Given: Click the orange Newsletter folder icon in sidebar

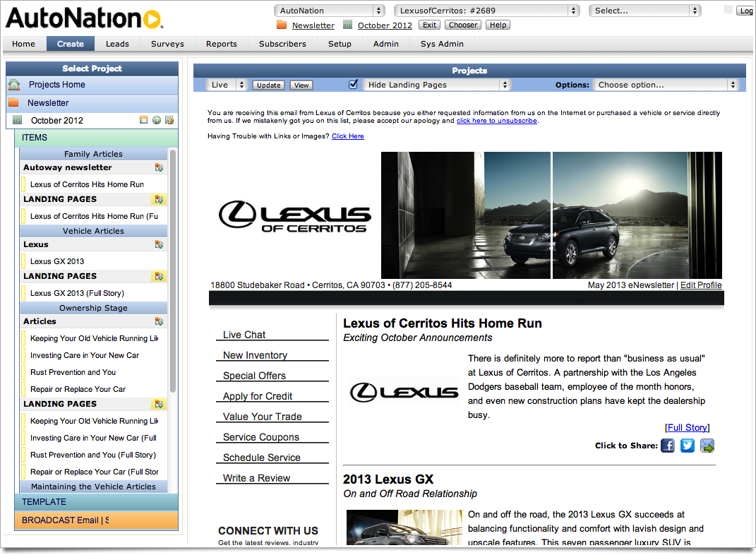Looking at the screenshot, I should [13, 102].
